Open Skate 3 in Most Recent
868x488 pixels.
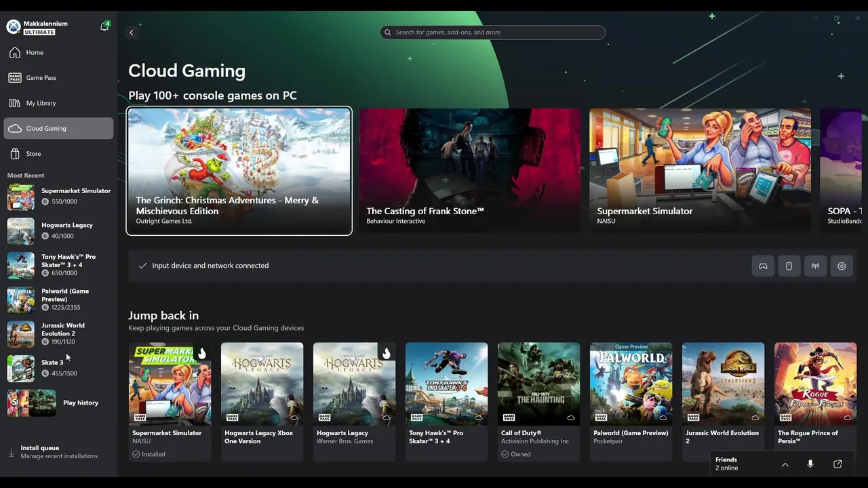[x=59, y=368]
